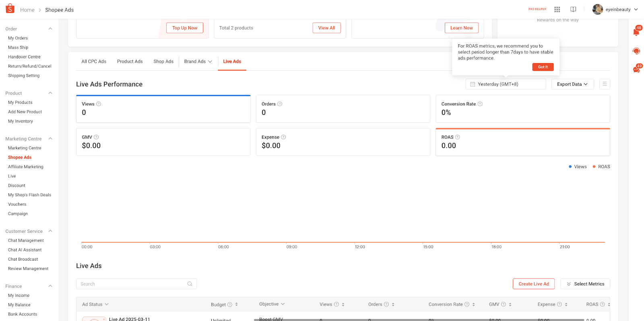
Task: Select the GMV metric card
Action: pos(163,142)
